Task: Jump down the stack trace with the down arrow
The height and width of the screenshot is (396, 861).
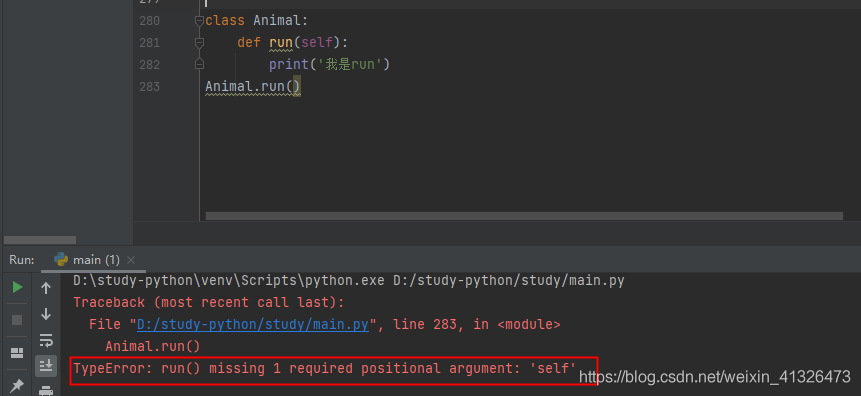Action: [46, 314]
